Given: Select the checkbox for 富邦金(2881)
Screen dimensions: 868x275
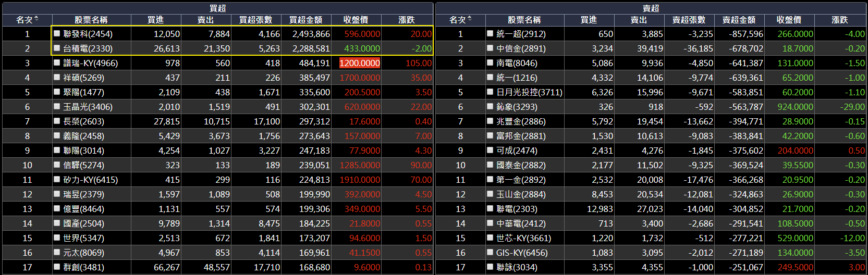Looking at the screenshot, I should [490, 135].
